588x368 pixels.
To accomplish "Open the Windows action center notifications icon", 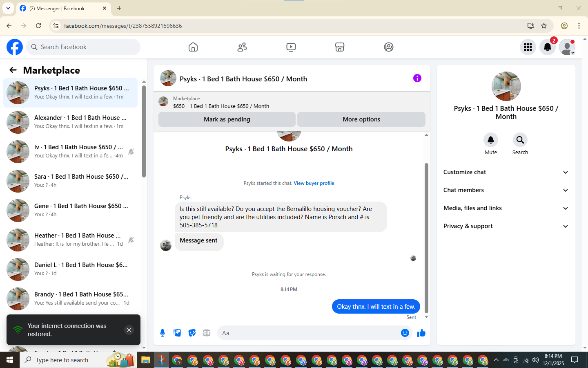I will click(575, 360).
